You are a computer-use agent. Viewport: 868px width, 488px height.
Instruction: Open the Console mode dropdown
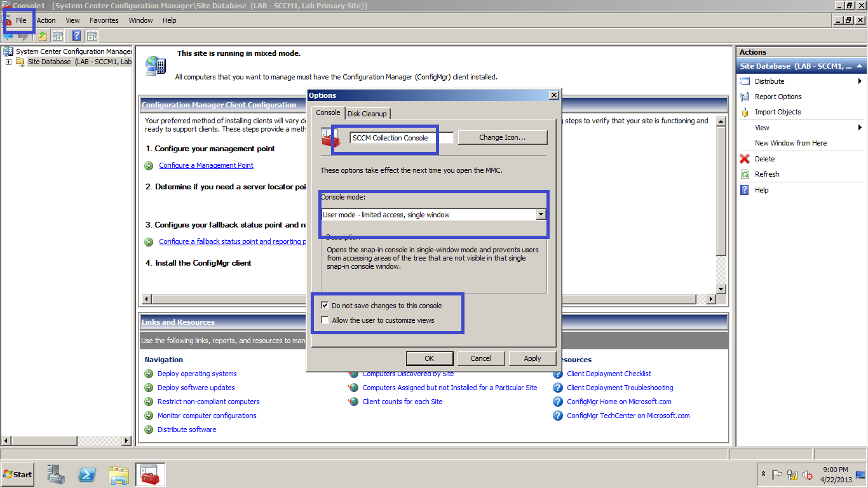click(x=541, y=215)
